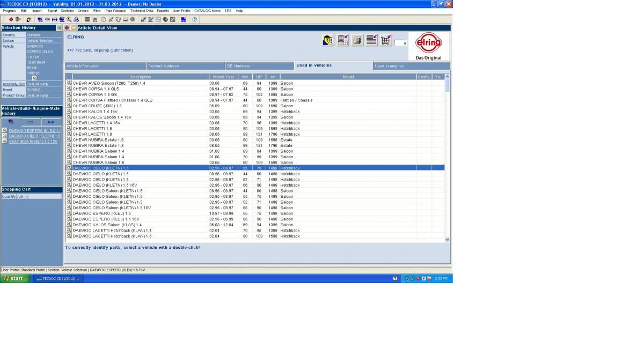This screenshot has height=363, width=644.
Task: Click the basket quantity input field
Action: coord(400,43)
